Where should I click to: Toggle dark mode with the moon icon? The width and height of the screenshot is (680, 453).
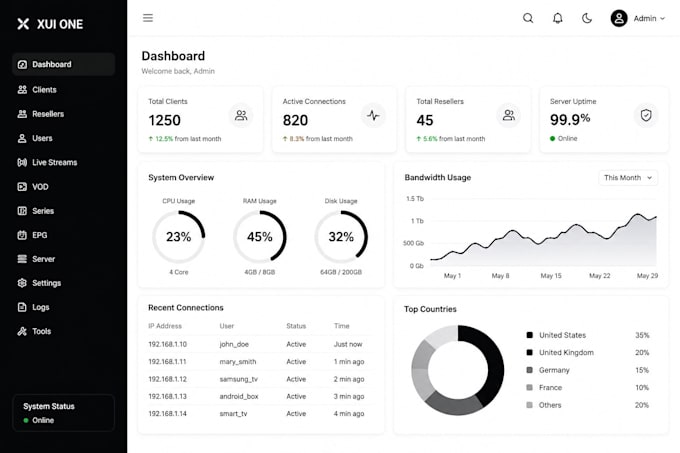tap(587, 18)
